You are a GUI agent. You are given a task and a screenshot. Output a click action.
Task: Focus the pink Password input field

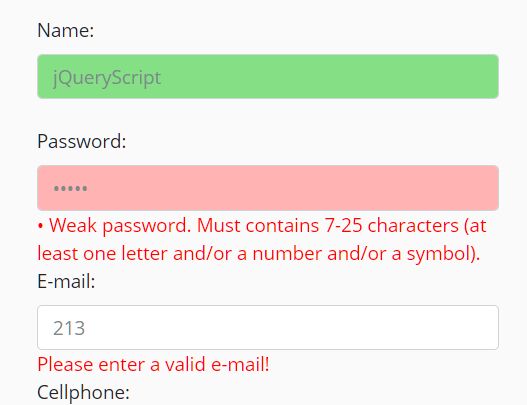tap(268, 188)
